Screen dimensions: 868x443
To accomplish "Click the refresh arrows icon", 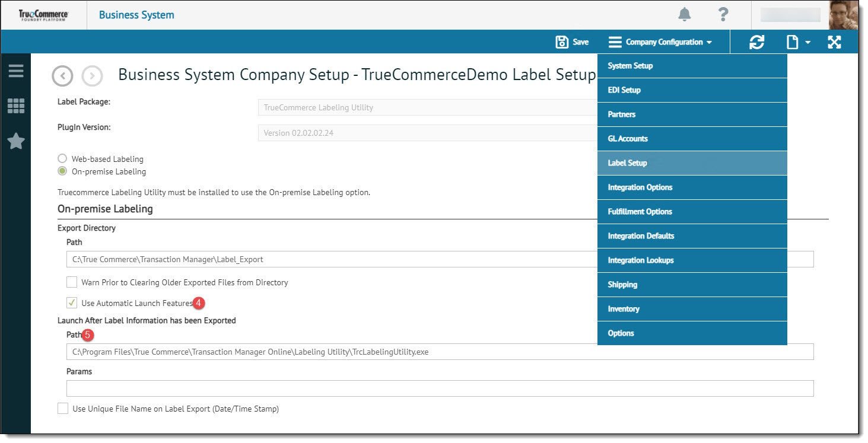I will click(756, 42).
